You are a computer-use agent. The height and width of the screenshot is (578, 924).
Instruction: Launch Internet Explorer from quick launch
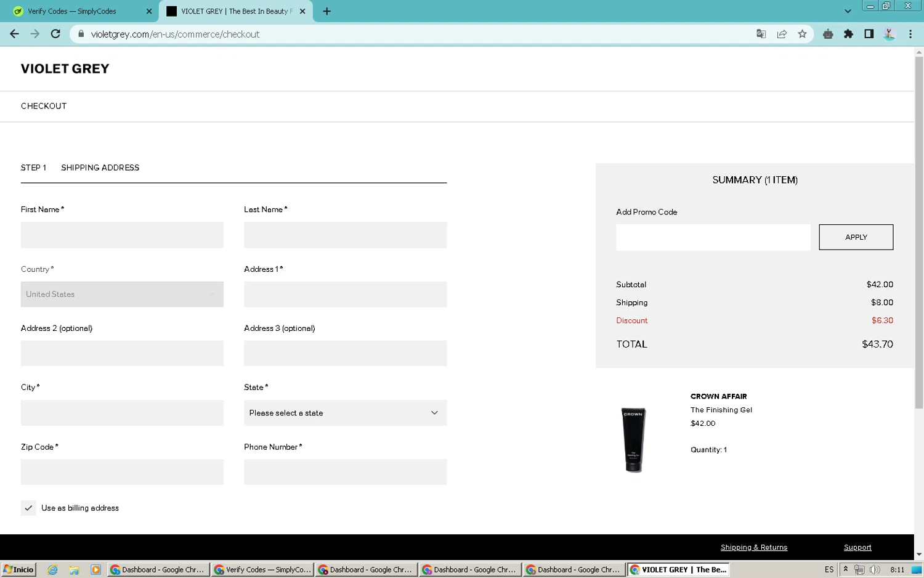[52, 570]
